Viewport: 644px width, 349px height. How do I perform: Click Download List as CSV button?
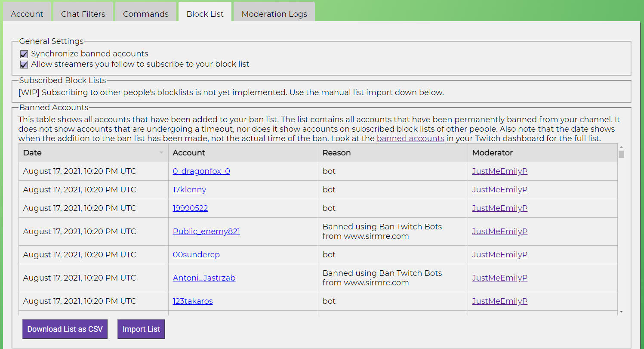[x=65, y=329]
